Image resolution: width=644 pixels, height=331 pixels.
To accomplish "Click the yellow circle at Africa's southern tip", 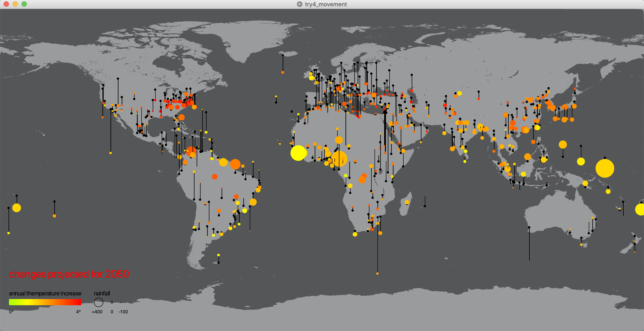I will pyautogui.click(x=355, y=234).
